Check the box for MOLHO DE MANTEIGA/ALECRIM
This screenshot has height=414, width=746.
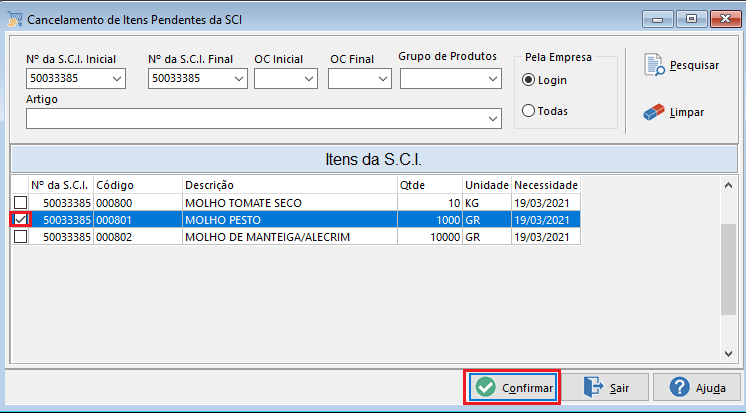click(20, 237)
